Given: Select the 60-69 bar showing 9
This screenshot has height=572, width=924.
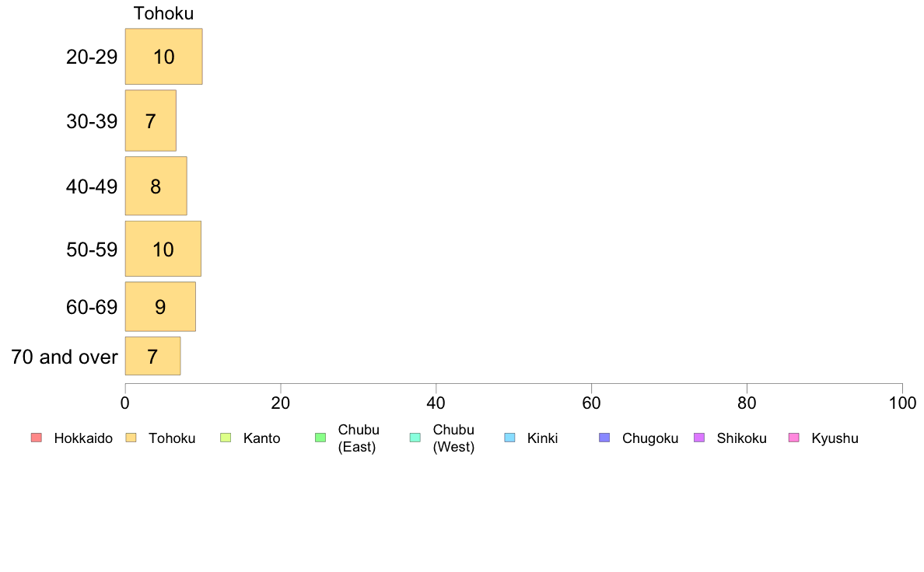Looking at the screenshot, I should [x=160, y=307].
